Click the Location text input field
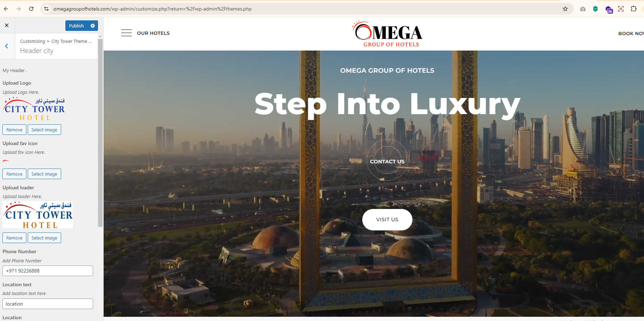 [48, 304]
